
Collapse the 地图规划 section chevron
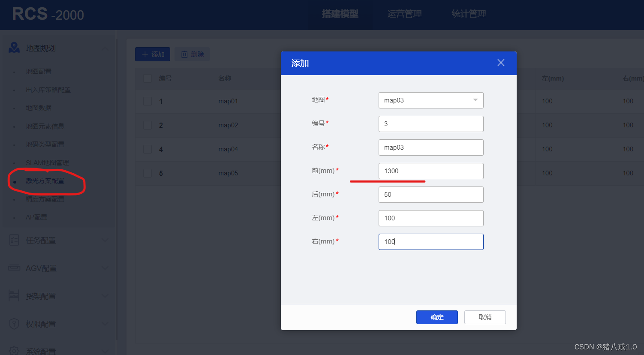coord(105,48)
